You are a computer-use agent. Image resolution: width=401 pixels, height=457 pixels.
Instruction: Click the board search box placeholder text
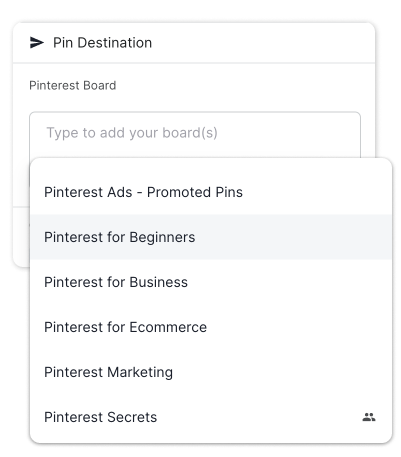132,133
